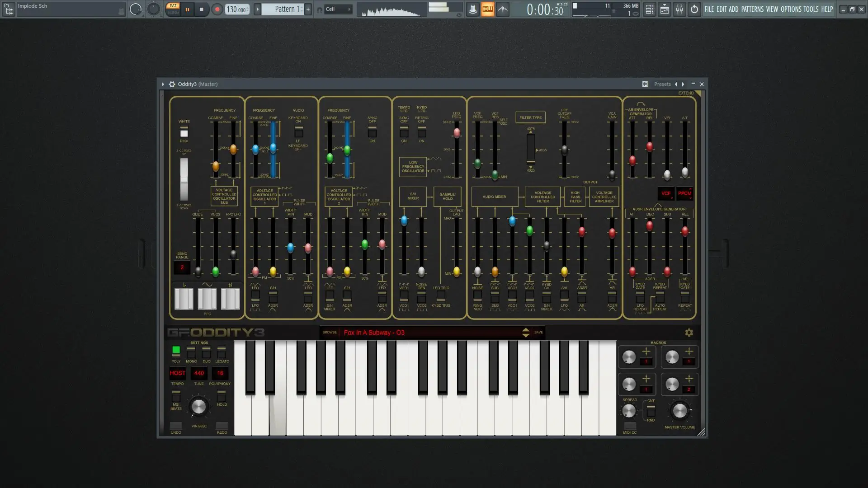Click the record button in transport
868x488 pixels.
click(x=217, y=9)
